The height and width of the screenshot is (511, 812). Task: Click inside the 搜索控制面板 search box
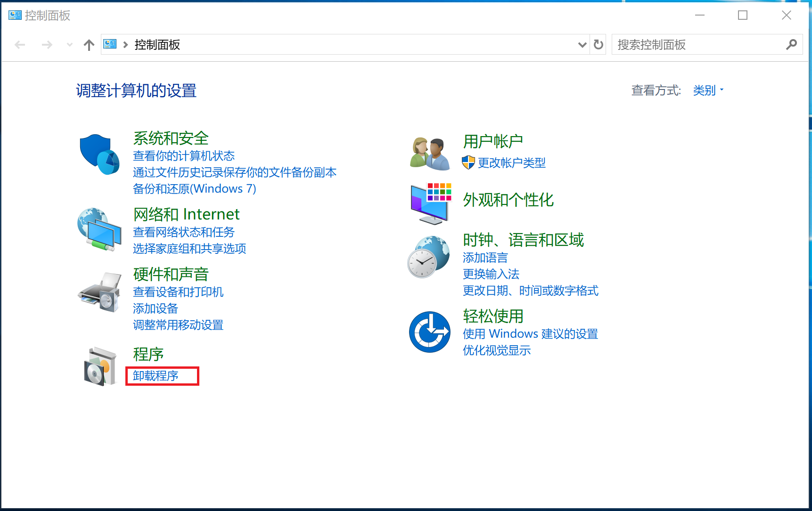click(697, 45)
